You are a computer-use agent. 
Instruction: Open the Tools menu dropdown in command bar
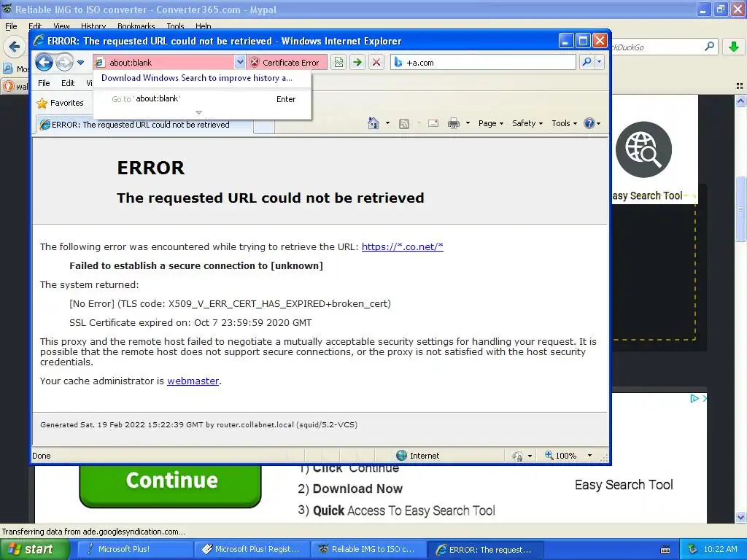click(564, 123)
